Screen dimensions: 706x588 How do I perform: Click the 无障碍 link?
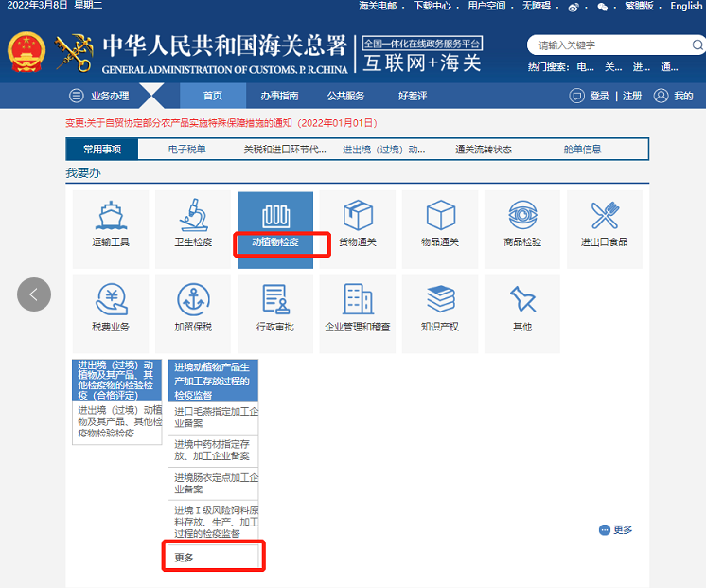pos(537,6)
